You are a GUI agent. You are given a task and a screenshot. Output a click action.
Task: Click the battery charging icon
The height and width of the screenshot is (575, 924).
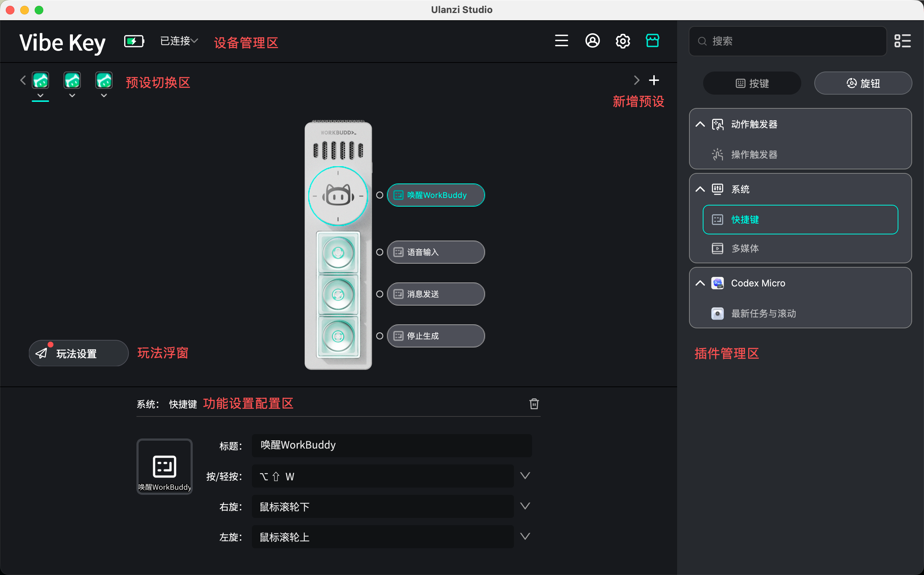point(134,41)
